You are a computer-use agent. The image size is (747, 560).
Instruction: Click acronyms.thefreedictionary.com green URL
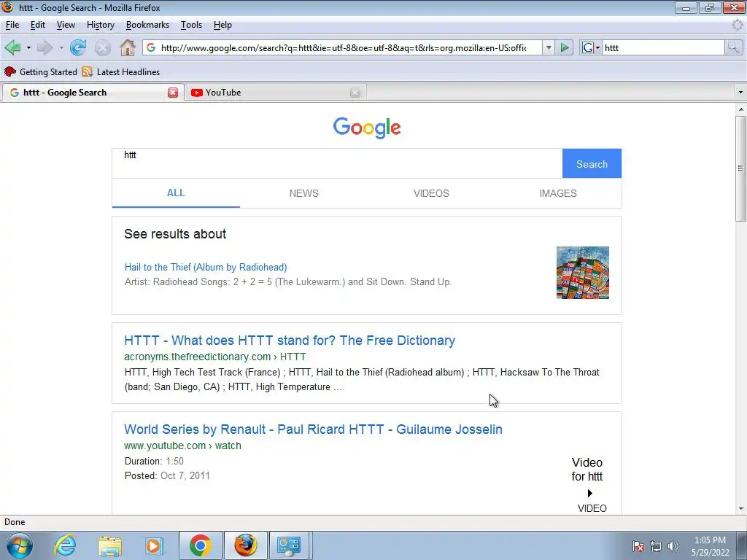[x=215, y=357]
